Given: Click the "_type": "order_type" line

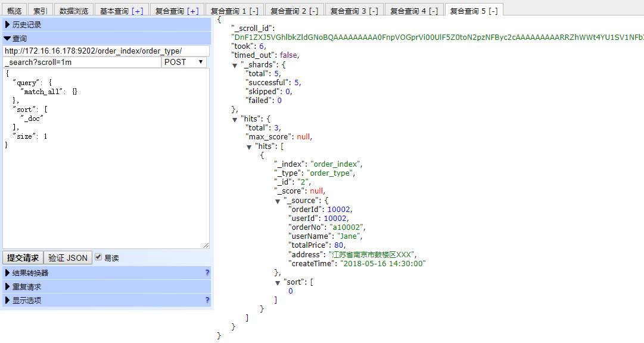Looking at the screenshot, I should 315,173.
